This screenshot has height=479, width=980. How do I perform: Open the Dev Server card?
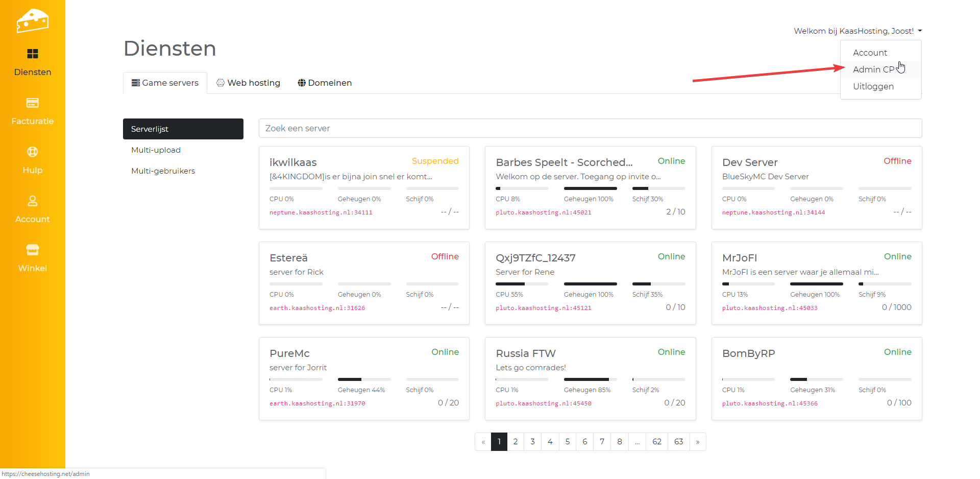(x=750, y=162)
